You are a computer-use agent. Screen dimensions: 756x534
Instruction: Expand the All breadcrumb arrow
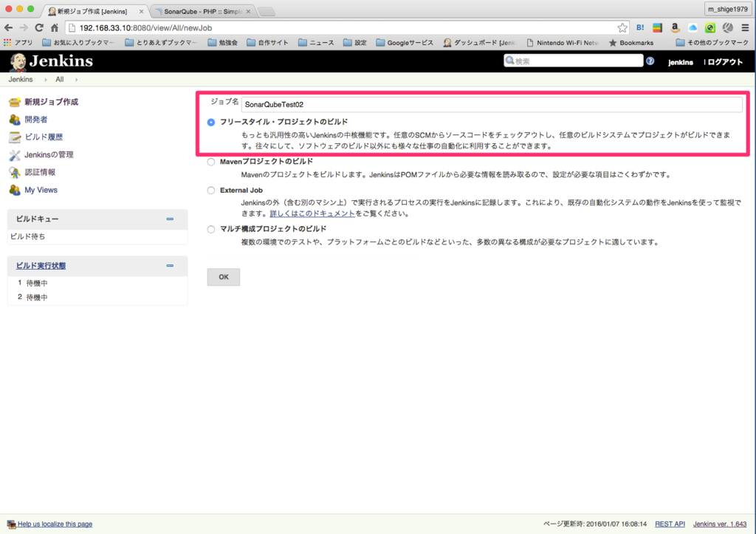(76, 80)
